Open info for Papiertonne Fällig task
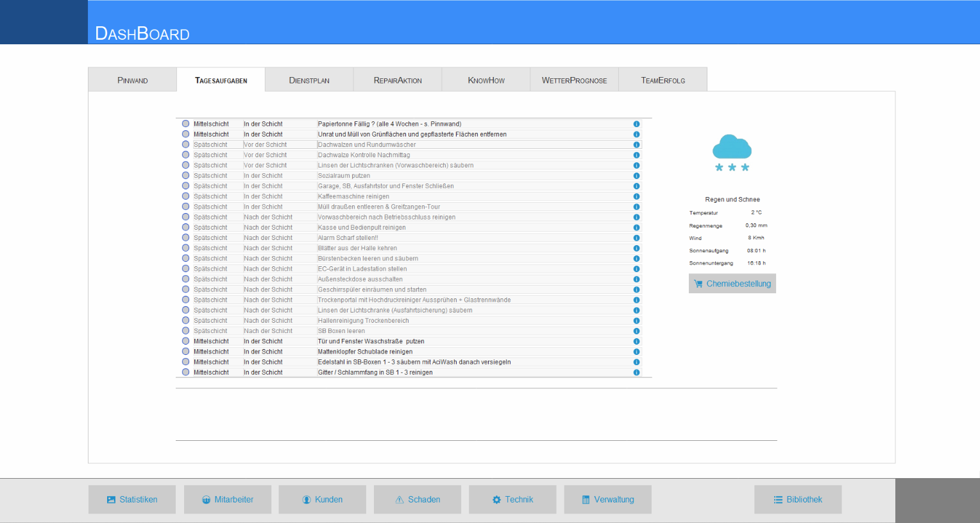 click(x=636, y=124)
